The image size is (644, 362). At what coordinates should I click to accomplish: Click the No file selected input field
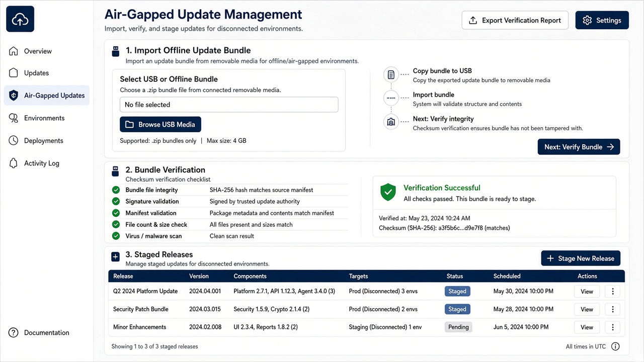coord(229,105)
